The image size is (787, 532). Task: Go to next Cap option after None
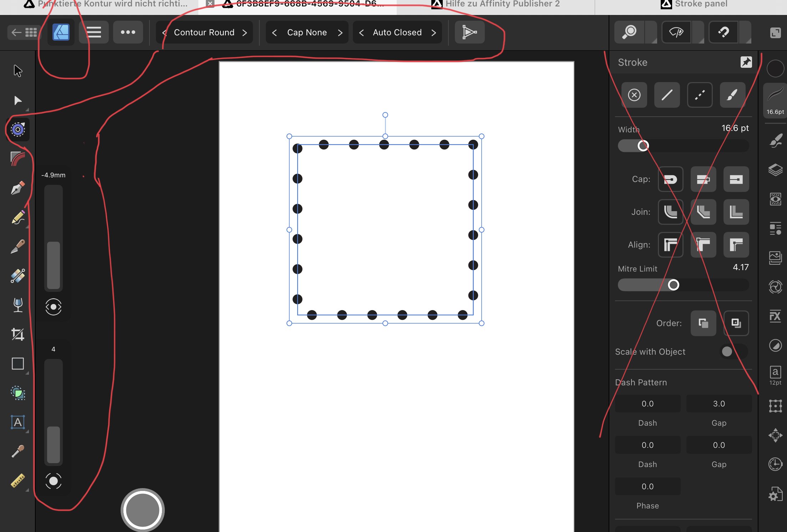340,32
